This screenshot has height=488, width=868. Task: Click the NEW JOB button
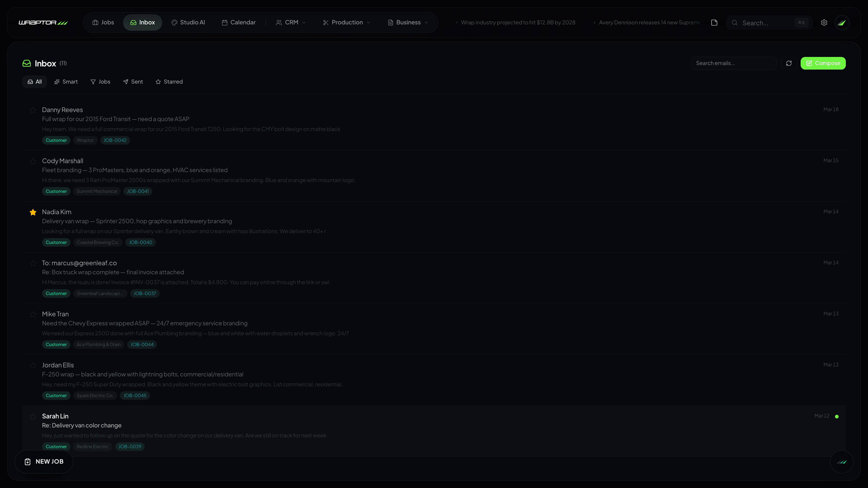(44, 461)
